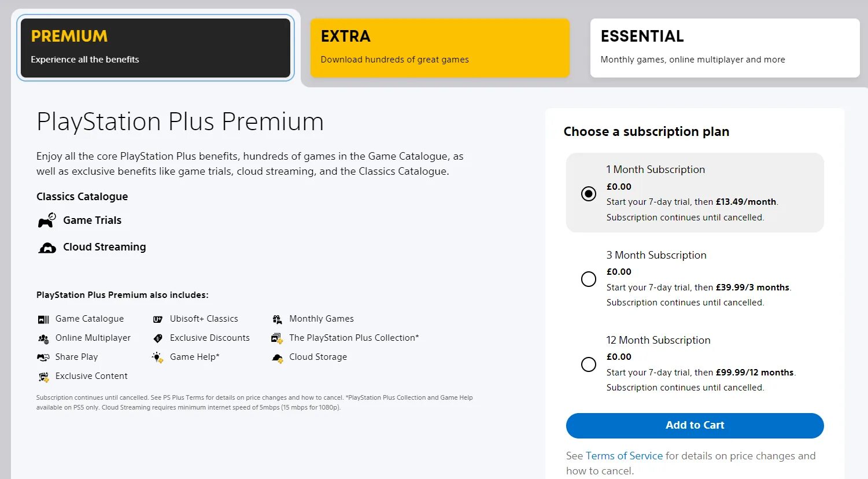Switch to the ESSENTIAL plan tab
868x479 pixels.
pos(725,48)
